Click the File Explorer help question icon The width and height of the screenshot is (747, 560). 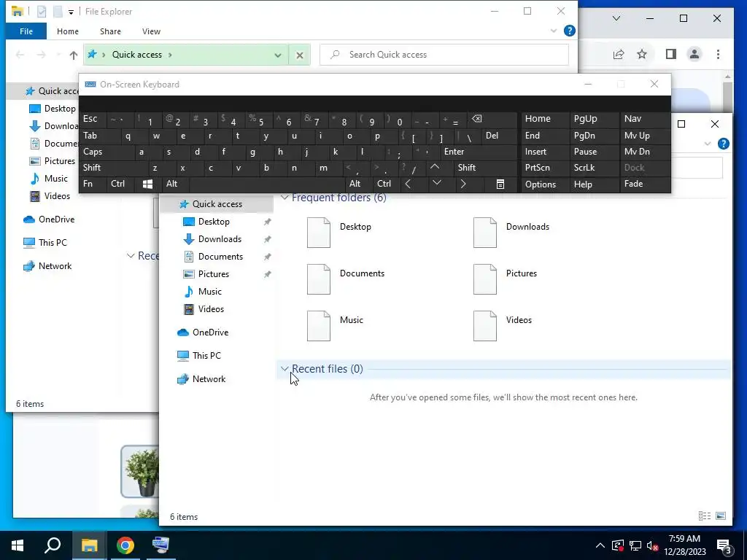pyautogui.click(x=569, y=31)
